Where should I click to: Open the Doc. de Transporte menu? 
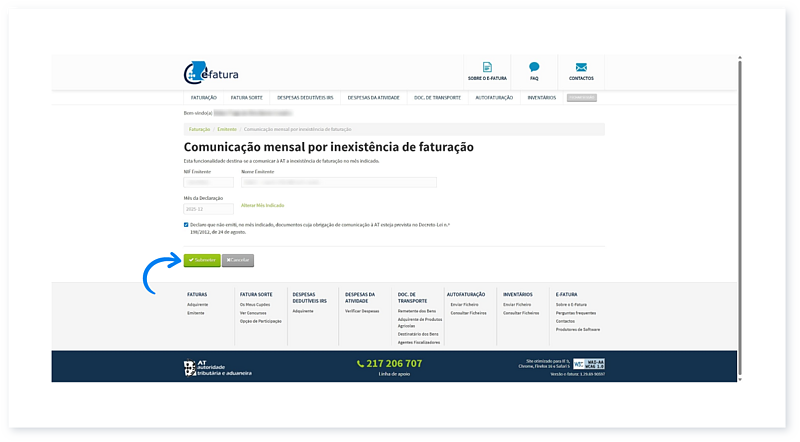point(437,97)
